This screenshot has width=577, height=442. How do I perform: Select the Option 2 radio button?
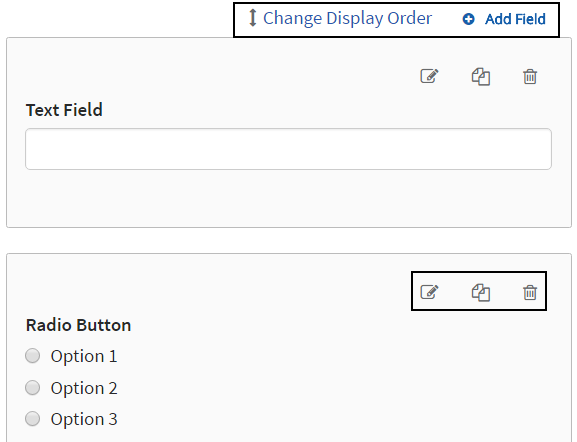click(32, 388)
